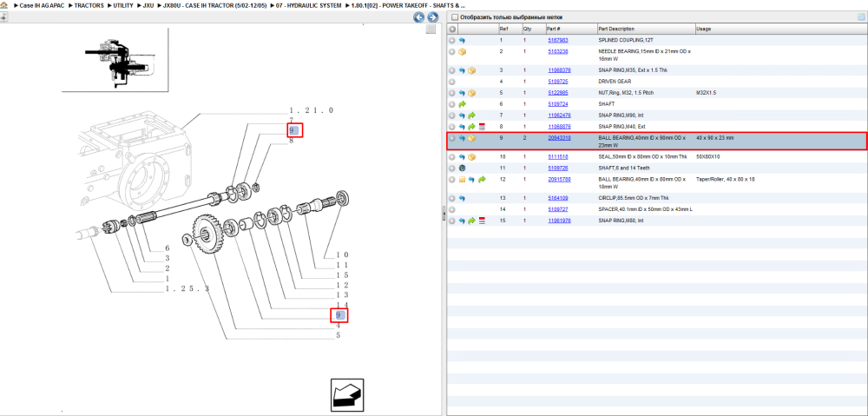Click callout 1.21.0 in the diagram
The height and width of the screenshot is (416, 868).
click(311, 110)
